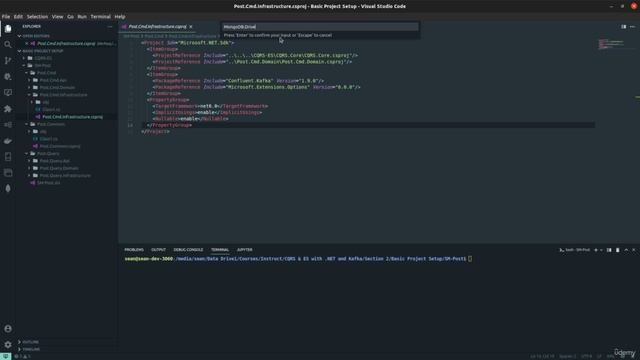The image size is (640, 360).
Task: Open the SM-Post.sln file
Action: point(48,183)
